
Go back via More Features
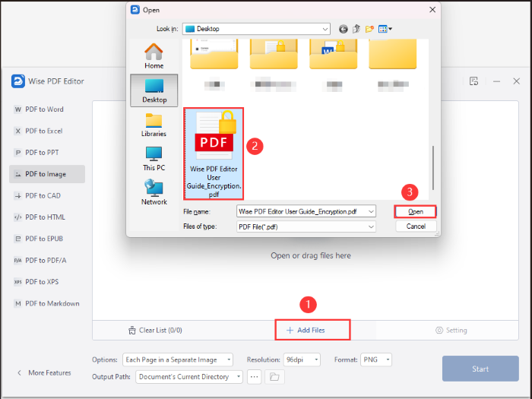(44, 372)
